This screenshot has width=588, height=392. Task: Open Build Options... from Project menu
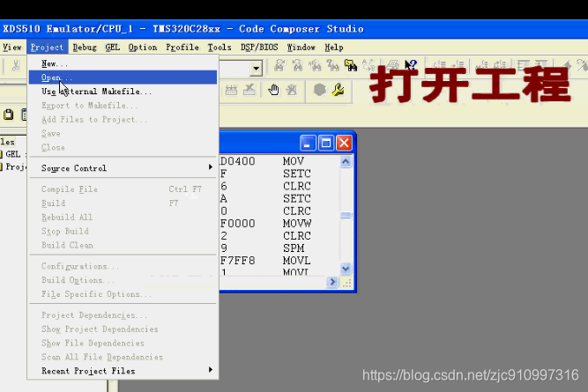tap(123, 280)
